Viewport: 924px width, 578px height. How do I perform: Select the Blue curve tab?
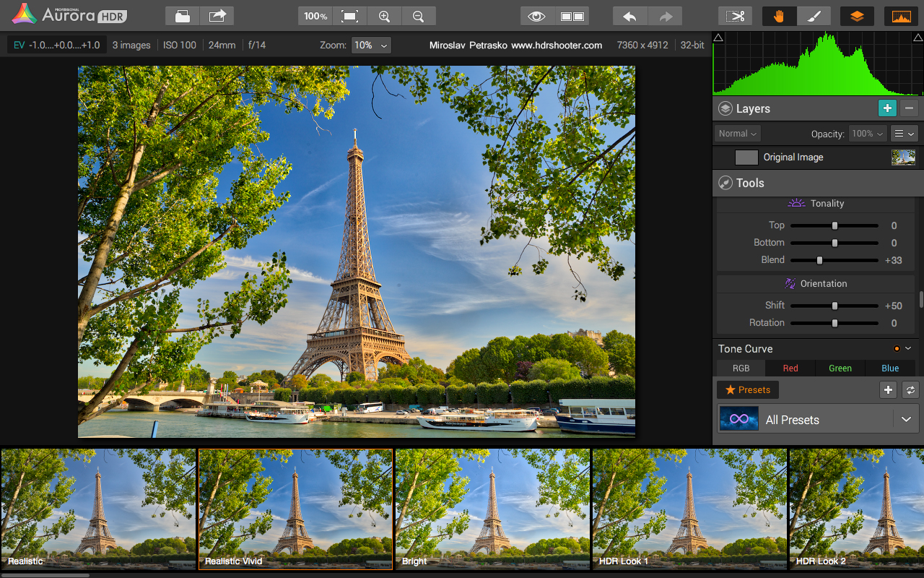(891, 368)
